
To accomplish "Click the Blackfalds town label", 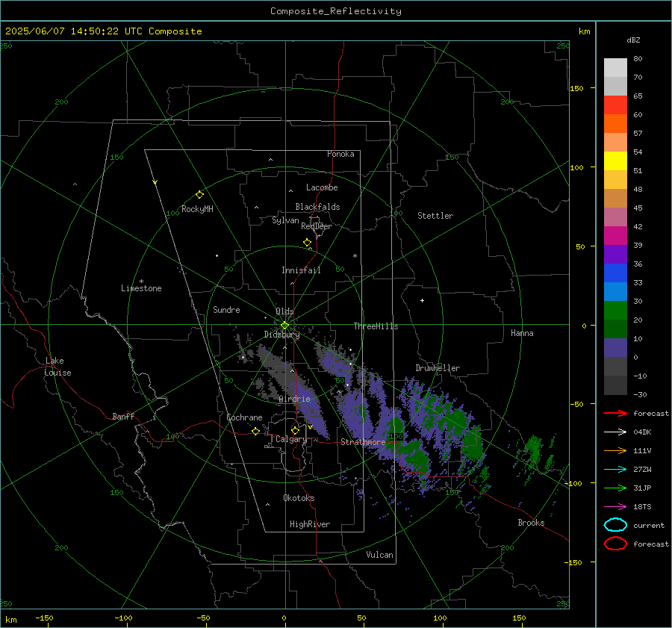I will coord(317,207).
